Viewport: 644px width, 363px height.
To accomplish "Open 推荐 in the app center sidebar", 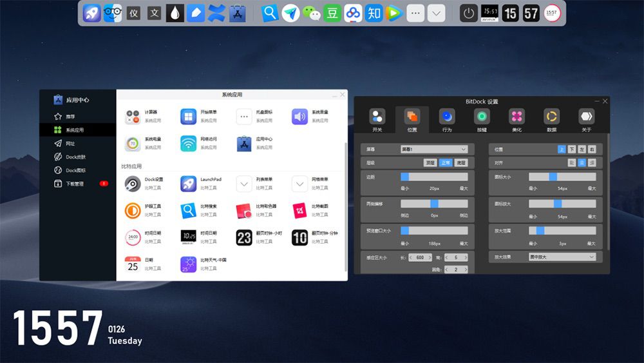I will 78,117.
